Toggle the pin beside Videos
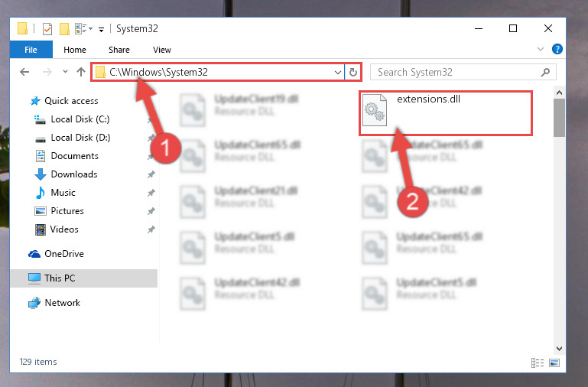Image resolution: width=588 pixels, height=387 pixels. (x=151, y=229)
